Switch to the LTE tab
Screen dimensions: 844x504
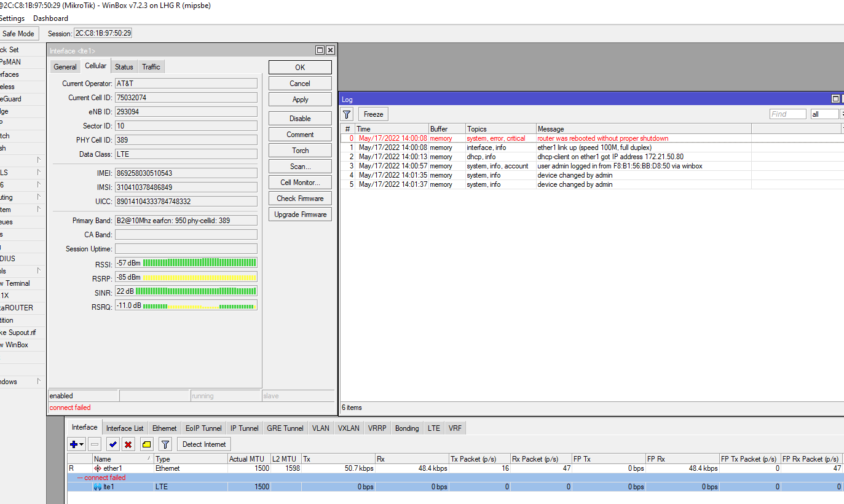pos(434,428)
